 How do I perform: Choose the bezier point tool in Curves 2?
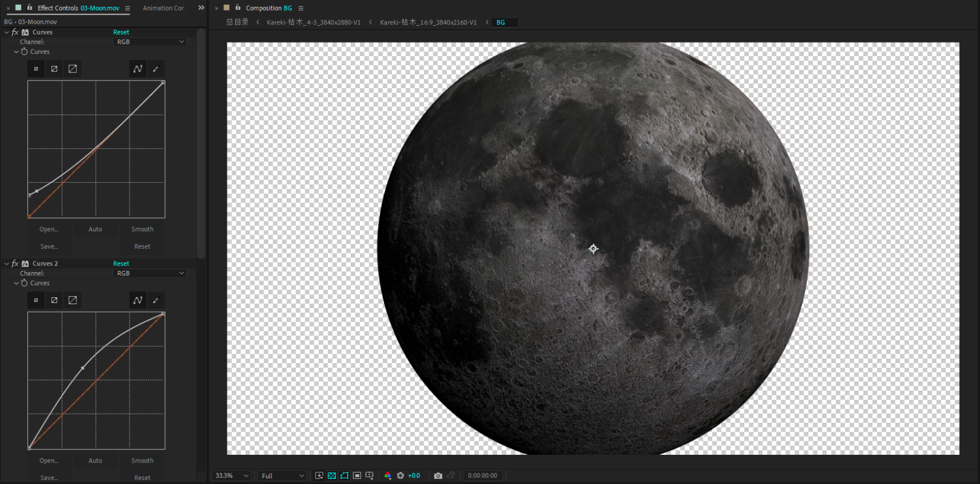138,300
